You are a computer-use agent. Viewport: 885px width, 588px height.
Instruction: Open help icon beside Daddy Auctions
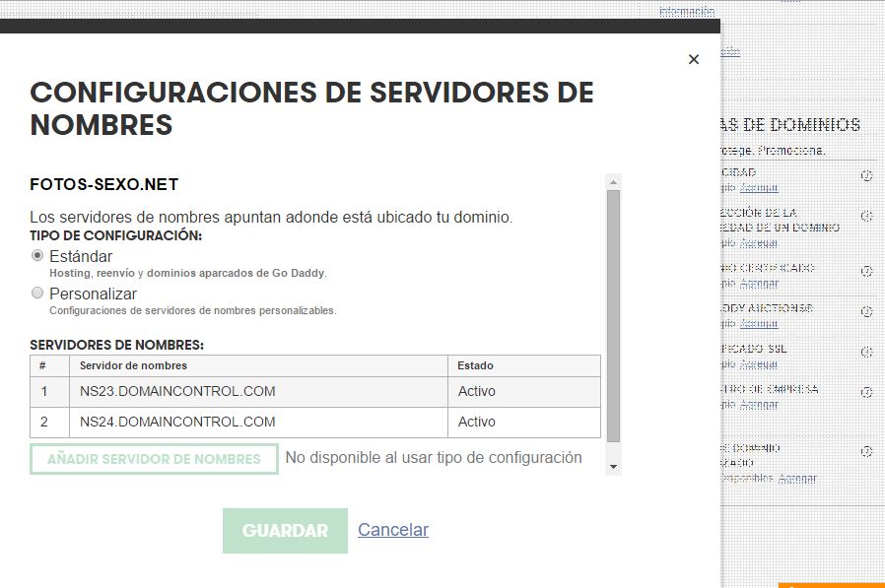866,311
